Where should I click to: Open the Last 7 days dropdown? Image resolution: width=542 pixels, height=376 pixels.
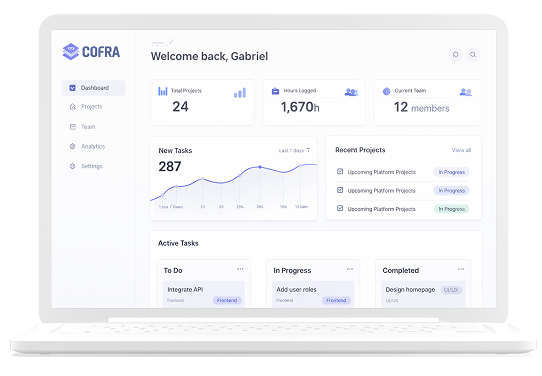[x=295, y=150]
